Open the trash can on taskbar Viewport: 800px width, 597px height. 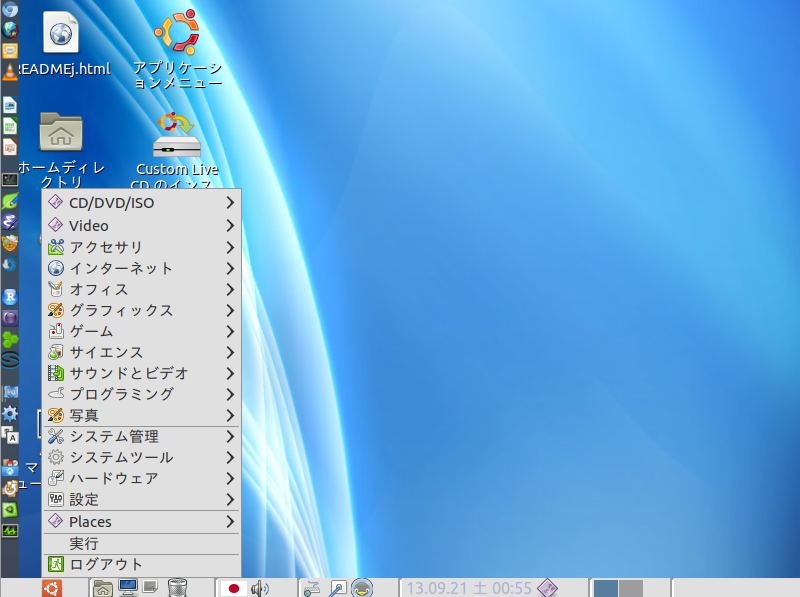177,588
